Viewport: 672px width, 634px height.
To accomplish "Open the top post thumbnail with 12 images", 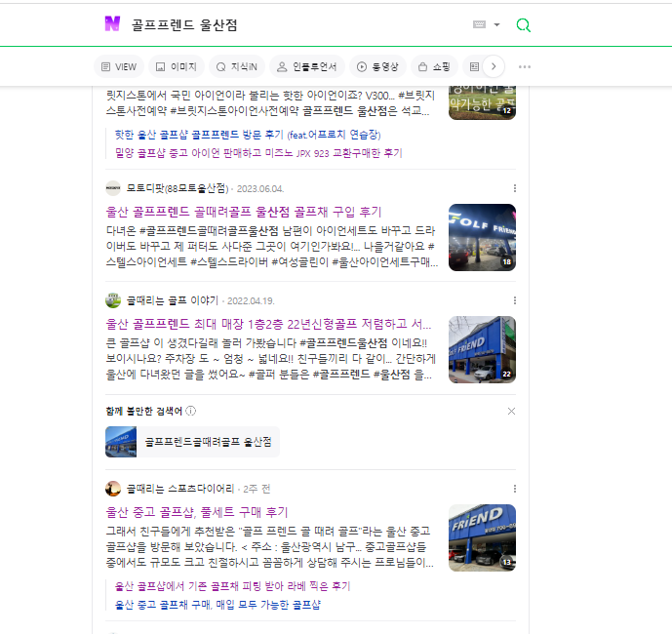I will coord(482,102).
